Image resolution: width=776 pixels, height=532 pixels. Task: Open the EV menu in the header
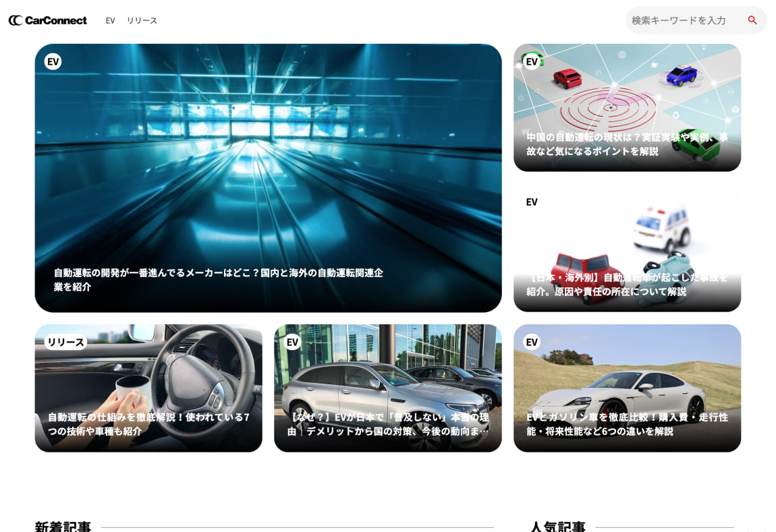click(110, 20)
